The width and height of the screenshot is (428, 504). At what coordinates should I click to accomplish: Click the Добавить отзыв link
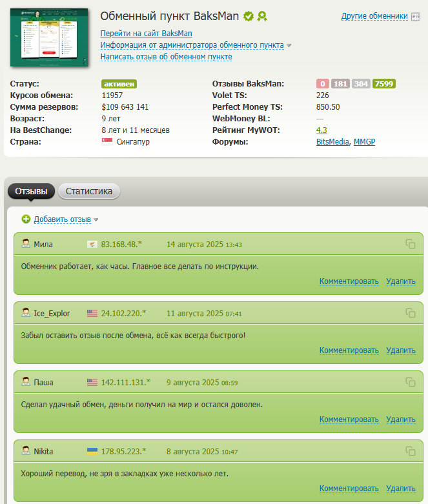[x=63, y=219]
